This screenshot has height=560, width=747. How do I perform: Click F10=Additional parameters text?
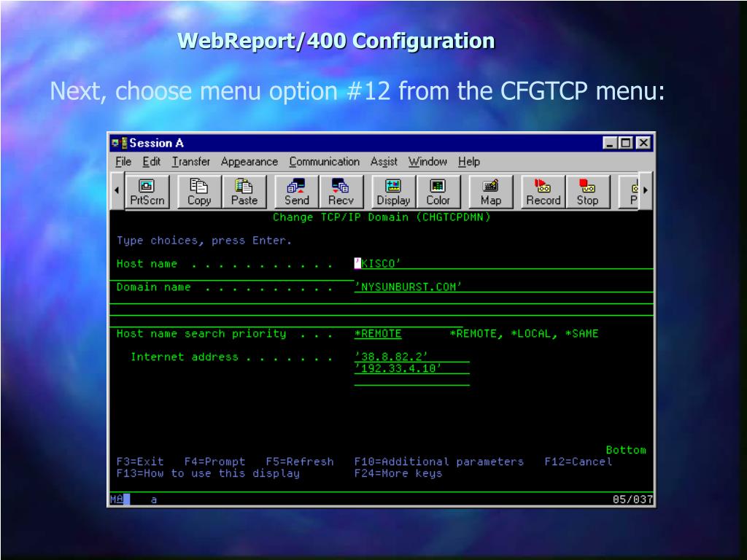click(x=438, y=462)
